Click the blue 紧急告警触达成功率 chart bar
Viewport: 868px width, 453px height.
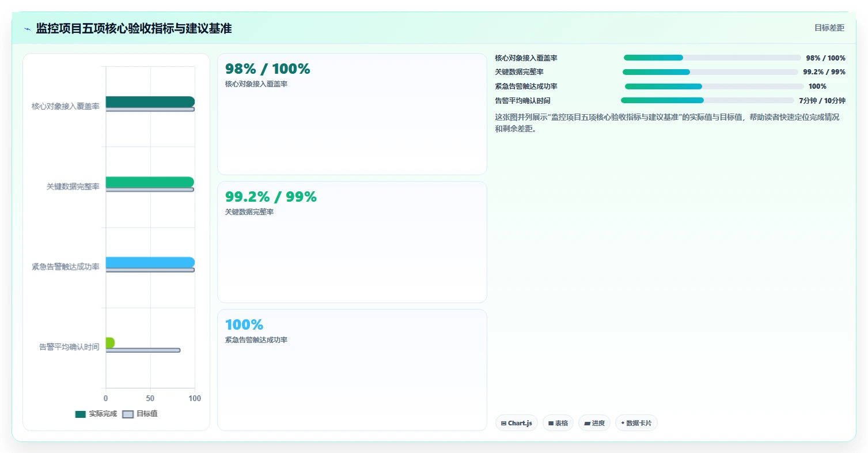click(x=150, y=262)
